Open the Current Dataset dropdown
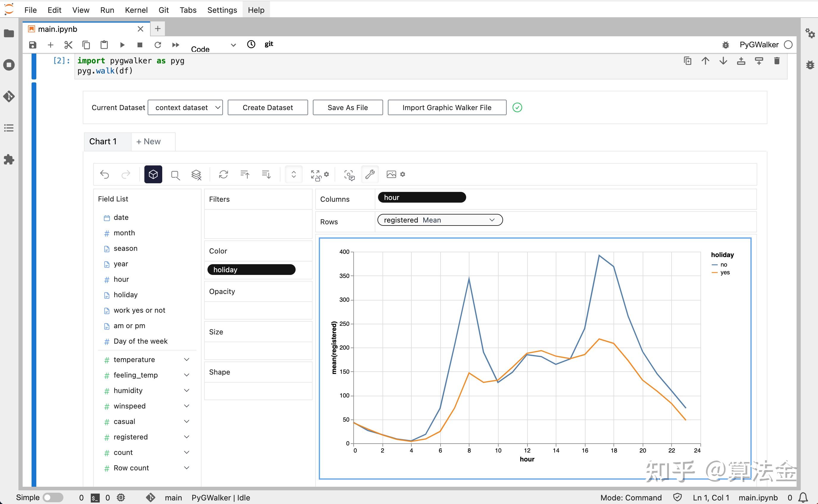This screenshot has height=504, width=818. pos(185,108)
